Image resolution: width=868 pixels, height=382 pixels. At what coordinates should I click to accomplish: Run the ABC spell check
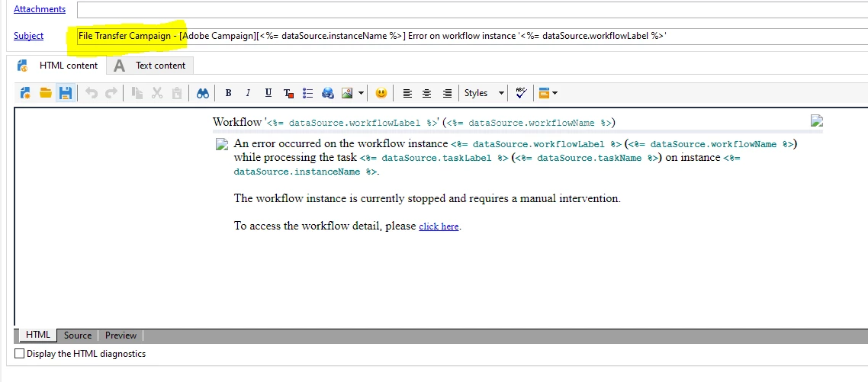521,93
